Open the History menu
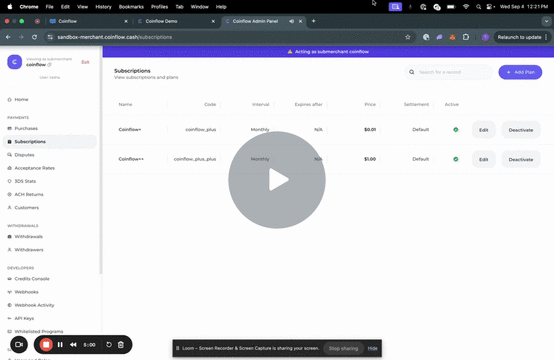This screenshot has height=360, width=554. (103, 7)
